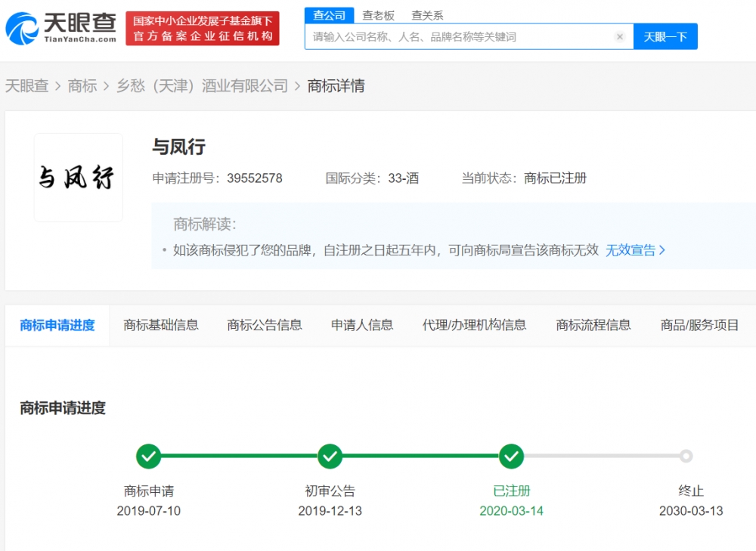Open the 无效宣告 link
The image size is (756, 551).
(x=635, y=250)
